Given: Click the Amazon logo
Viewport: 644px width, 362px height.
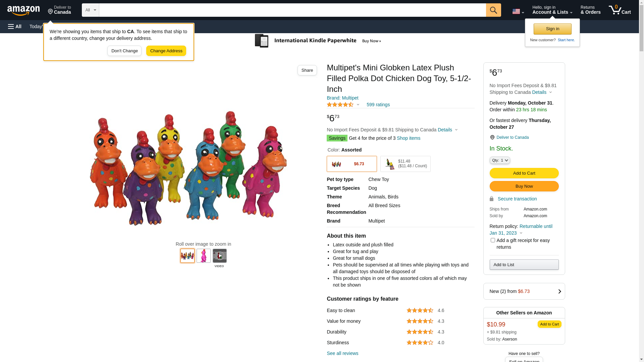Looking at the screenshot, I should pos(23,11).
